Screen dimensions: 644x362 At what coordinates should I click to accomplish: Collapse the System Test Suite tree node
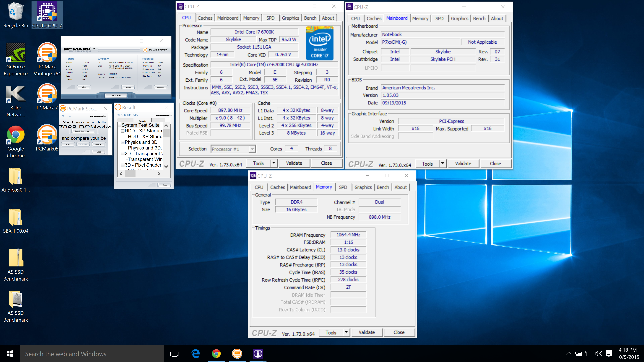coord(120,125)
